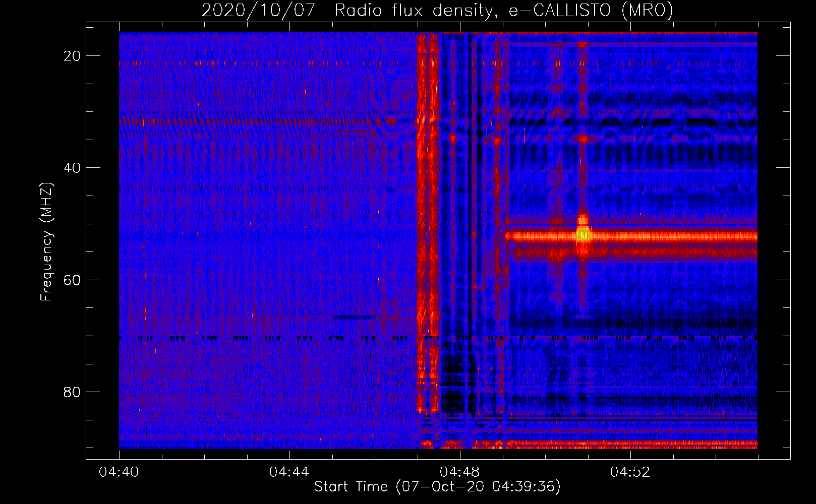Click the "04:52" time tick label
The height and width of the screenshot is (504, 816).
tap(630, 472)
